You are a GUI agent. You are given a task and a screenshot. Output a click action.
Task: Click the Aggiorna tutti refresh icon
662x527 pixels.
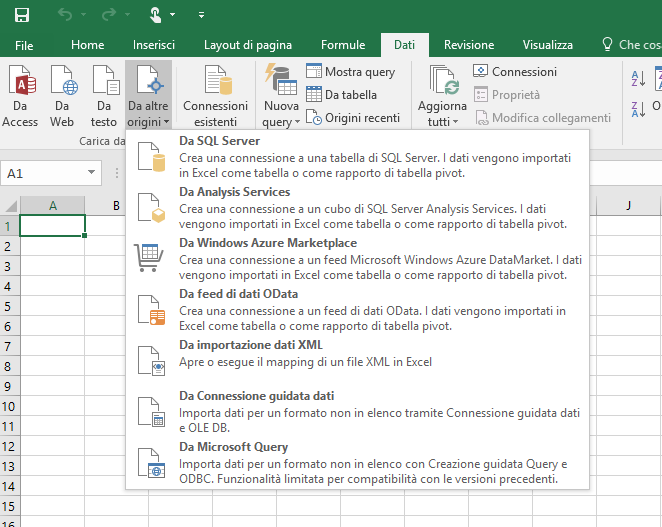[442, 80]
